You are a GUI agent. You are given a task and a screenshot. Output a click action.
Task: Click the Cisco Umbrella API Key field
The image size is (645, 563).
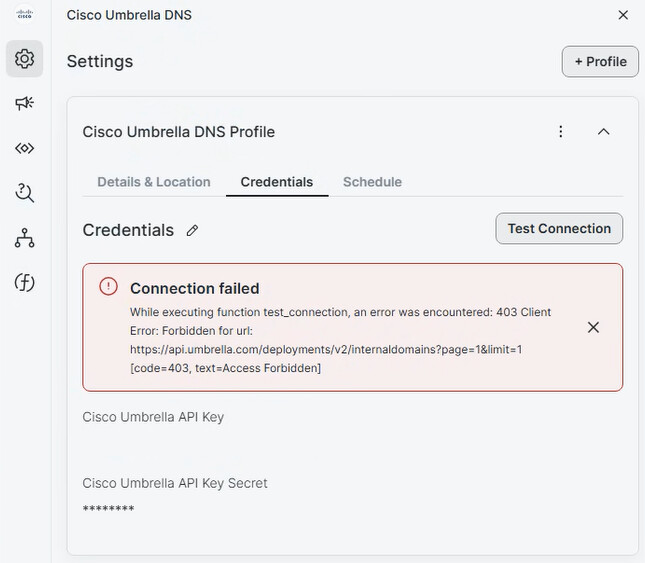click(x=153, y=440)
